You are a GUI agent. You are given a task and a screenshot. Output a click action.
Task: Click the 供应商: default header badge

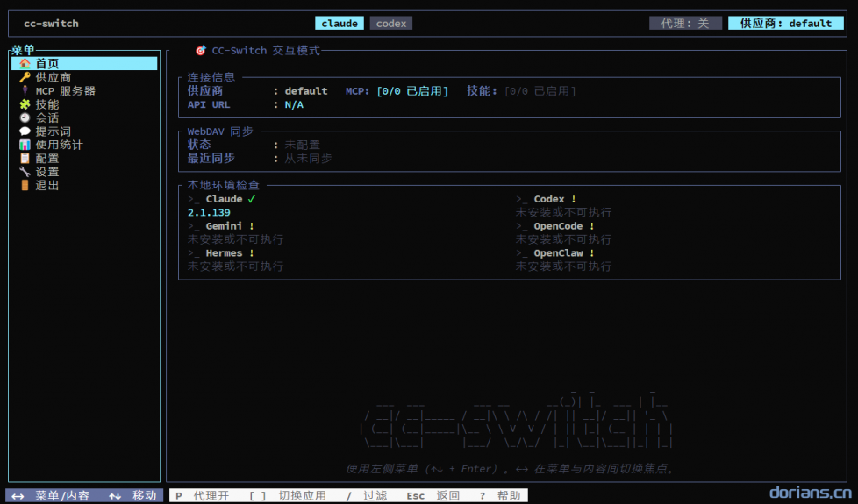786,23
